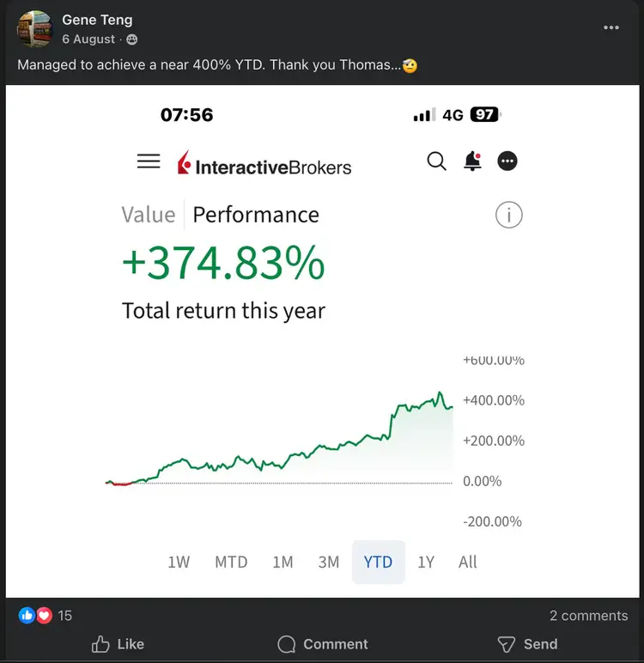
Task: View the like and heart reactions
Action: click(x=35, y=615)
